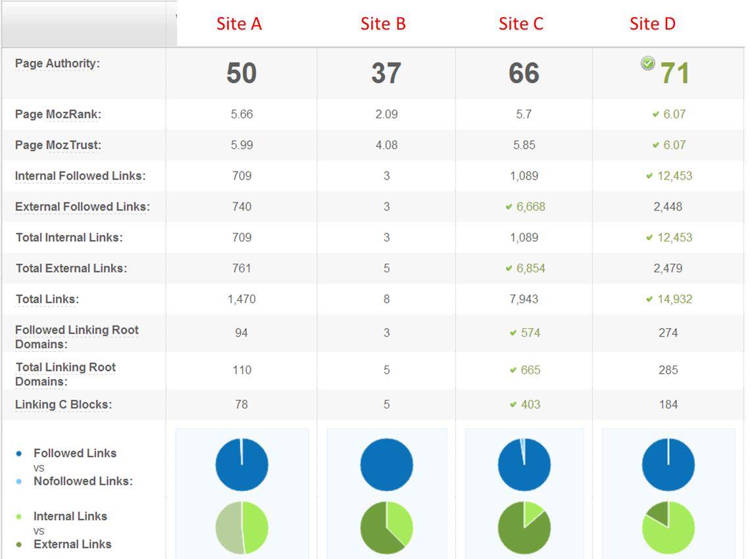Select the Site A column header

coord(239,24)
